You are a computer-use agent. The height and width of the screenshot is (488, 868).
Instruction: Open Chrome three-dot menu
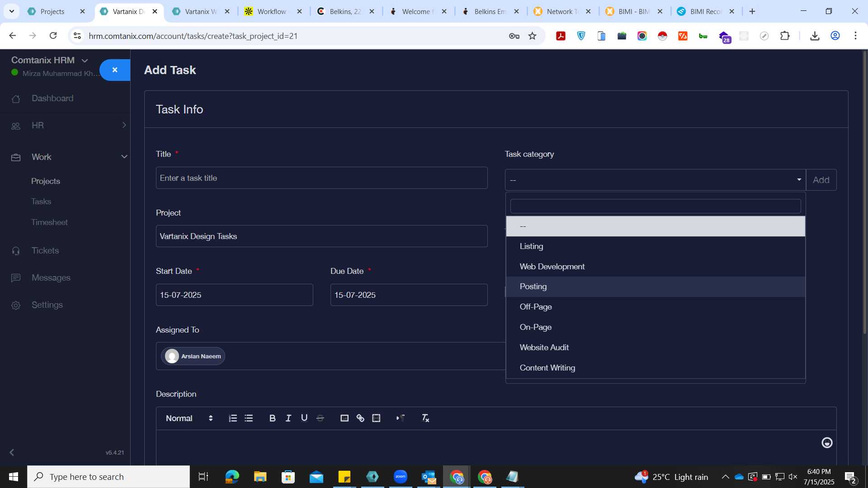[x=855, y=36]
